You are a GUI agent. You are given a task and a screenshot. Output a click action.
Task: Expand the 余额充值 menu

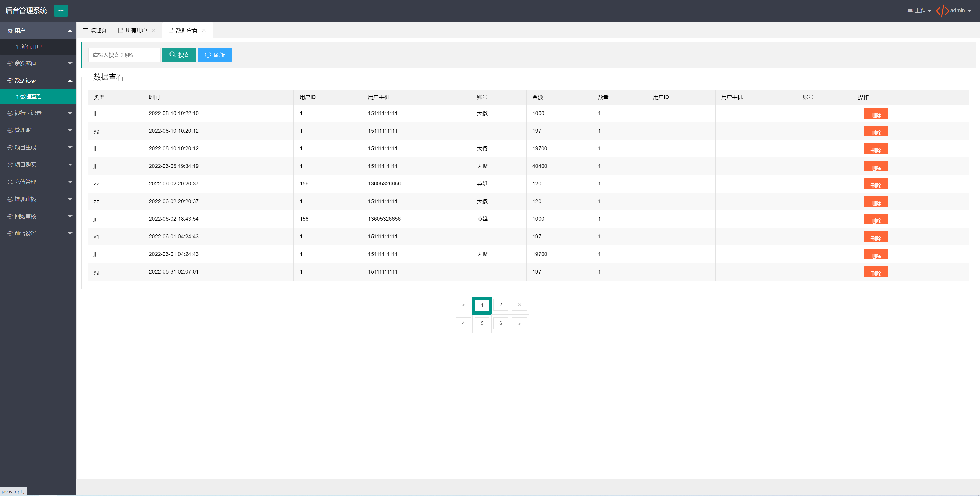click(38, 63)
